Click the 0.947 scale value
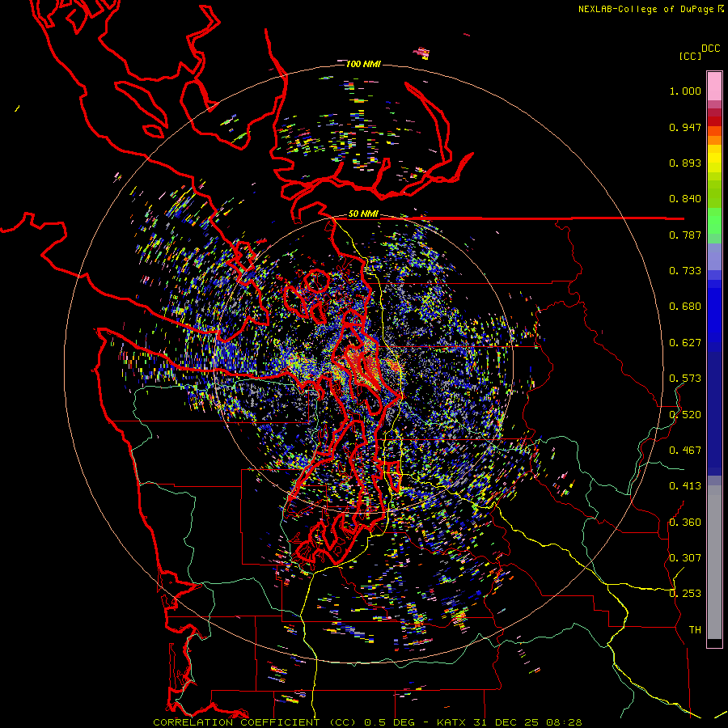Viewport: 728px width, 728px height. click(x=685, y=127)
